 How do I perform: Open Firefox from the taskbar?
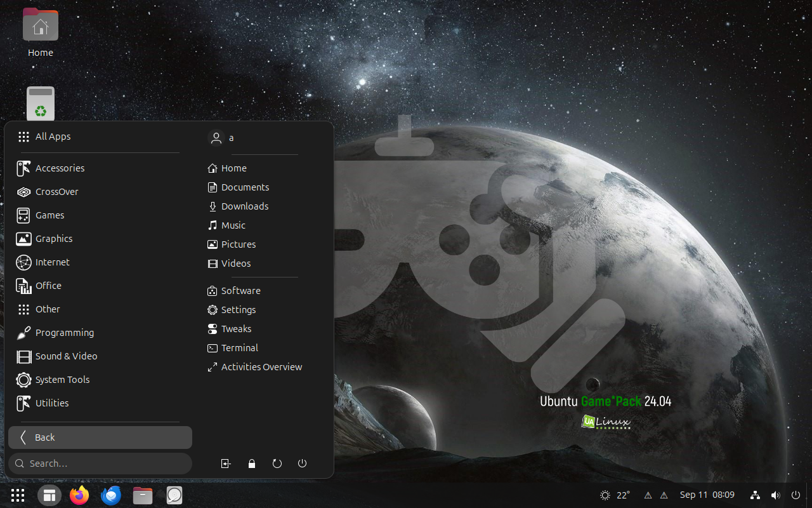point(79,495)
